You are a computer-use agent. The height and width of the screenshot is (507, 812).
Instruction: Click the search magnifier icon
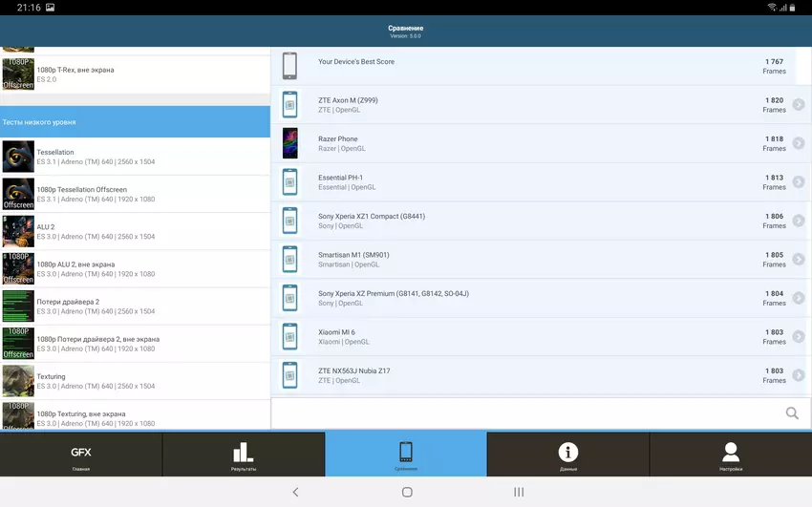point(791,413)
